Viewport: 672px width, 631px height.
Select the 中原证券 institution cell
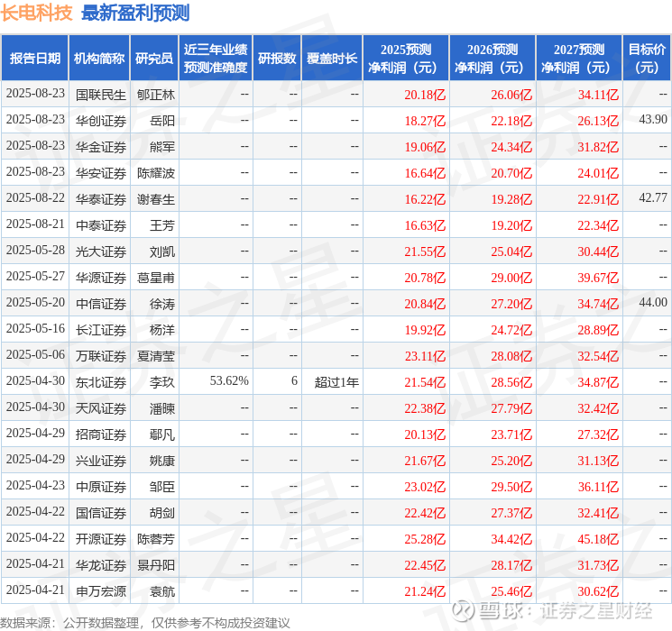[101, 487]
